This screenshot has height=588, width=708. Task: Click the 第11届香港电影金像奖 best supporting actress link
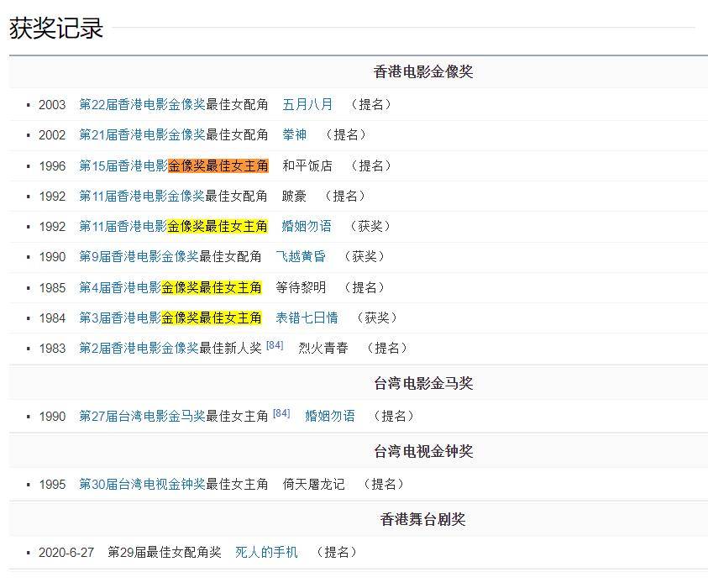coord(132,196)
